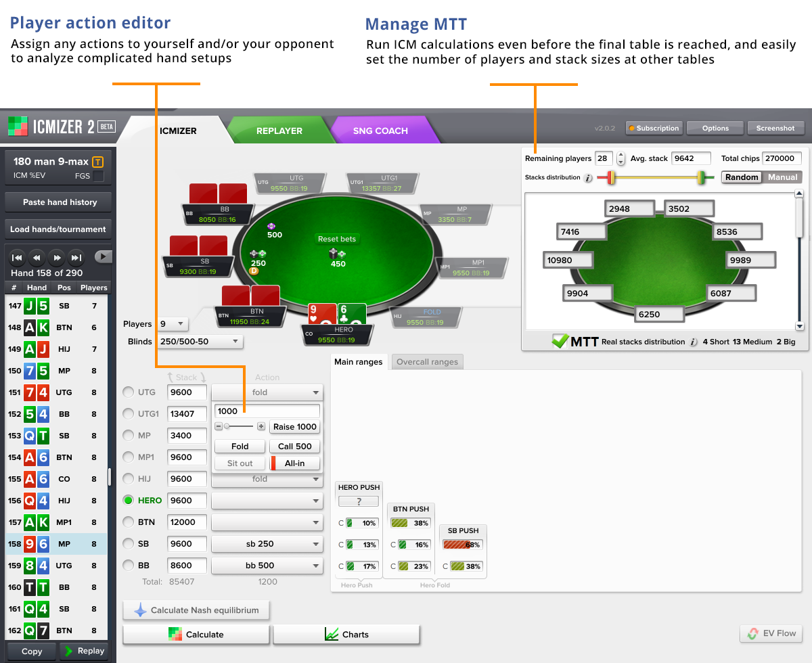Select the BB radio button
This screenshot has width=812, height=663.
point(128,565)
